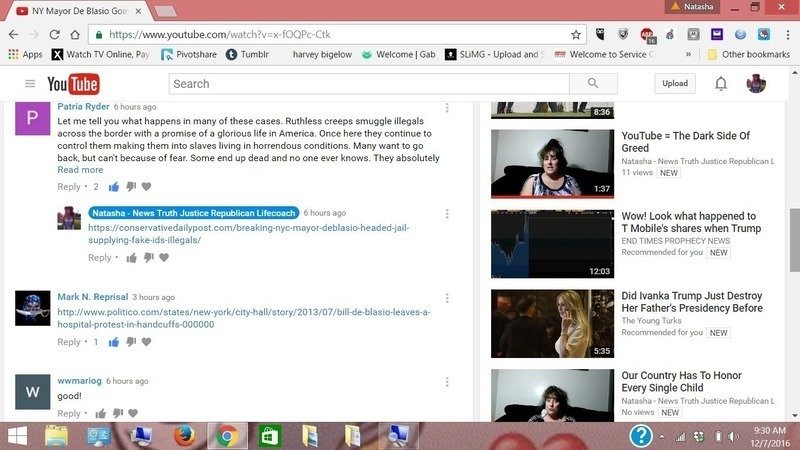Open the Ivanka Trump video thumbnail

pyautogui.click(x=553, y=323)
